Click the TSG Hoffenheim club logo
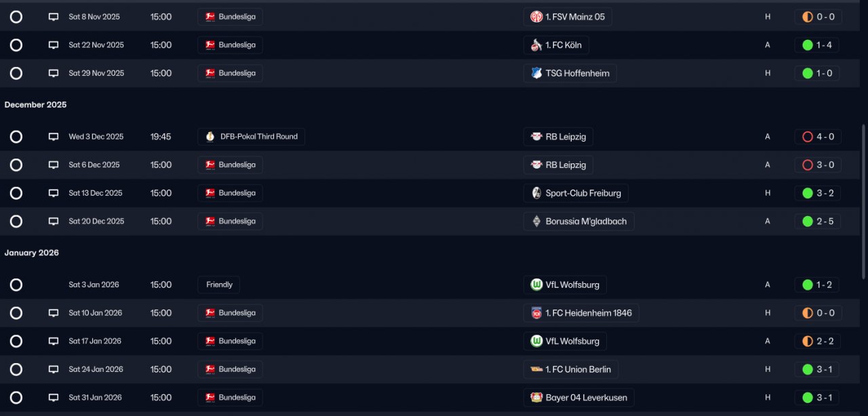 pyautogui.click(x=536, y=73)
